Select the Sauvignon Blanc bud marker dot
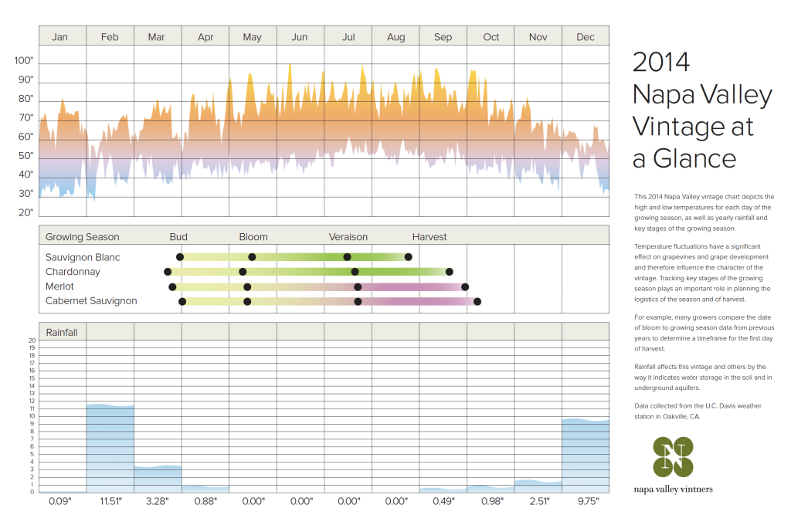 pyautogui.click(x=180, y=256)
